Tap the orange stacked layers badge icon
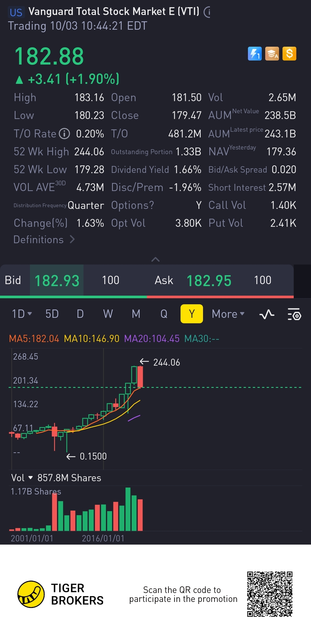The image size is (311, 644). [x=272, y=54]
